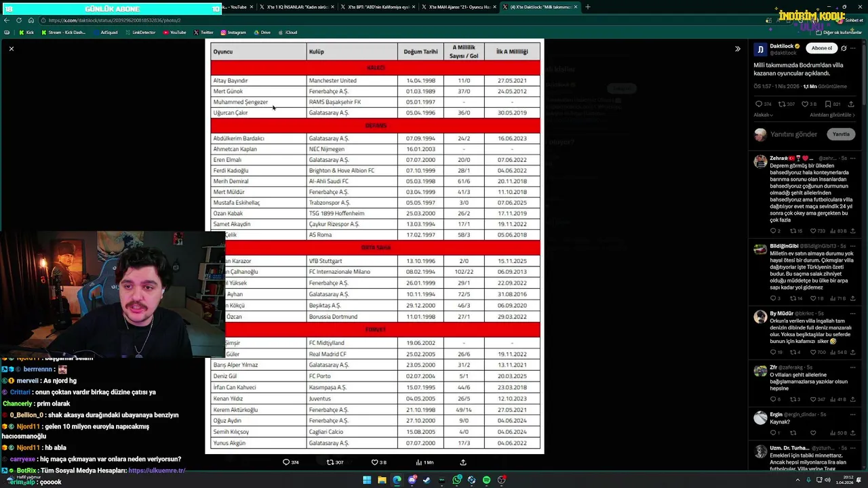Focus the Yanıtını gönder reply field
868x488 pixels.
(793, 134)
